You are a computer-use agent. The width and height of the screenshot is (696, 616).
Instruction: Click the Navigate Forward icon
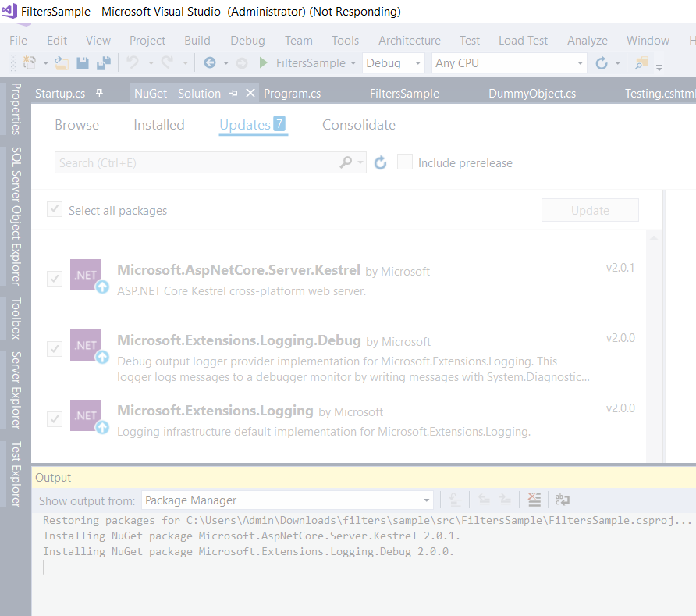[x=242, y=63]
